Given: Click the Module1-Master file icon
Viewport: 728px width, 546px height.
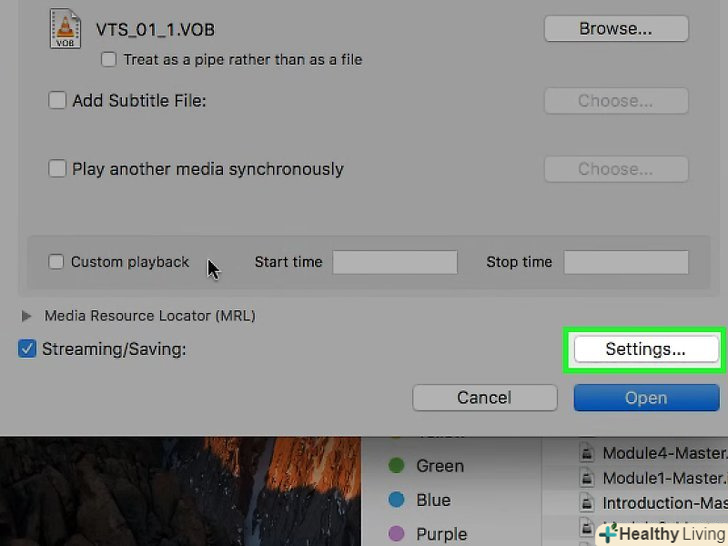Looking at the screenshot, I should [587, 478].
